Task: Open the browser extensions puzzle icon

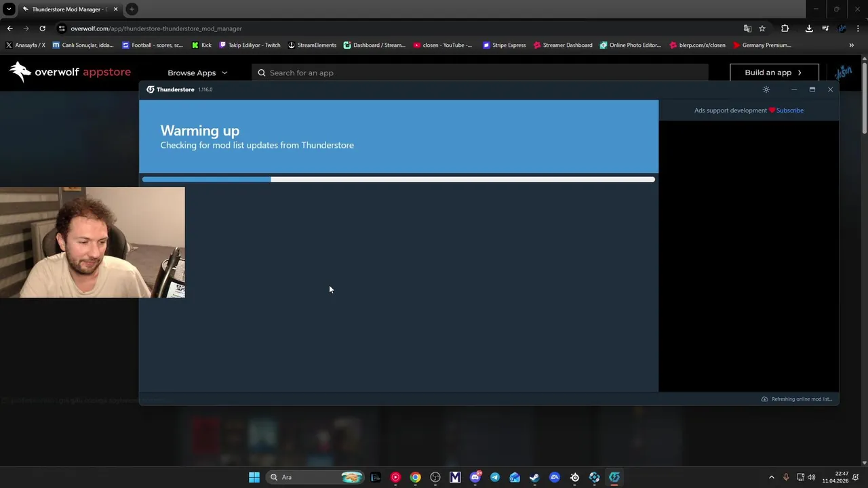Action: click(x=785, y=28)
